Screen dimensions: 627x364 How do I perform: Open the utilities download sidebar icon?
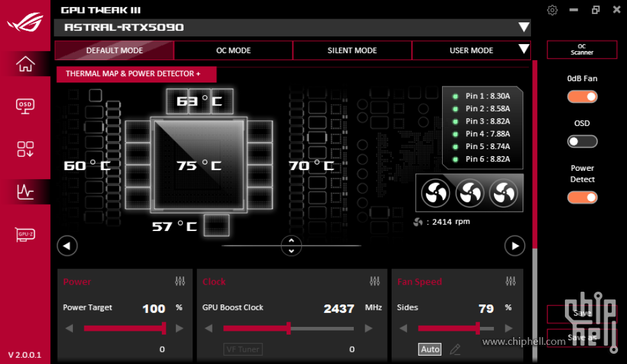[x=25, y=149]
